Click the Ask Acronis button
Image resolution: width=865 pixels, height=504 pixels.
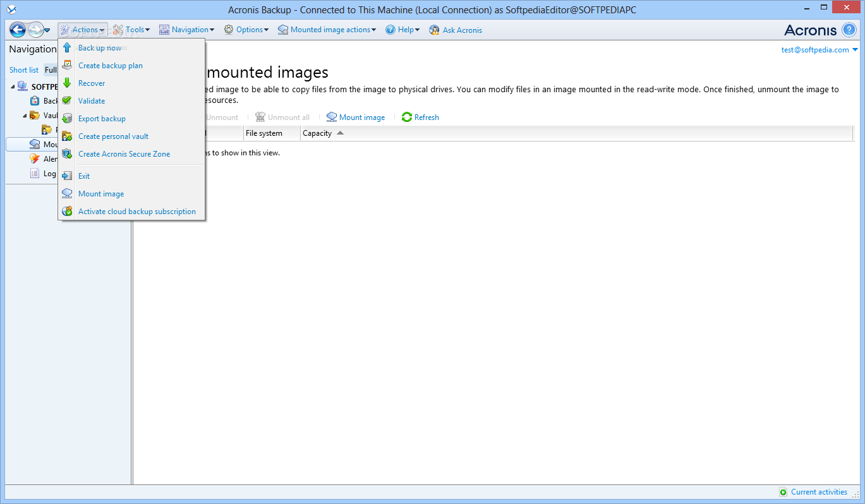click(x=456, y=30)
